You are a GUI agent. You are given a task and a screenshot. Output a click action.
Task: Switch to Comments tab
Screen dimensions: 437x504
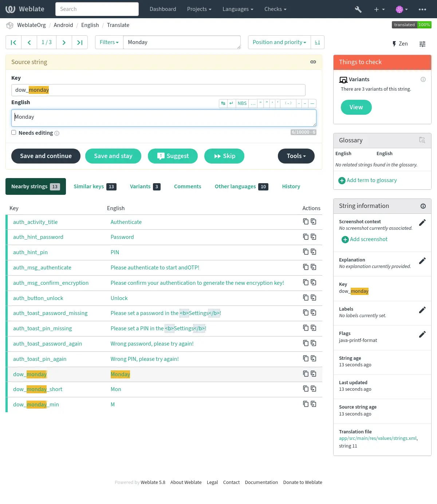(188, 186)
